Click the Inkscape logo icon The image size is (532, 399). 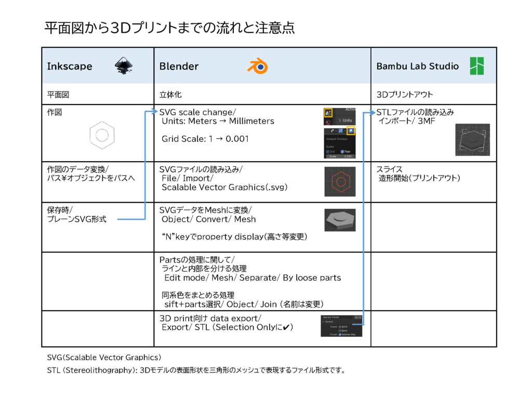click(123, 66)
